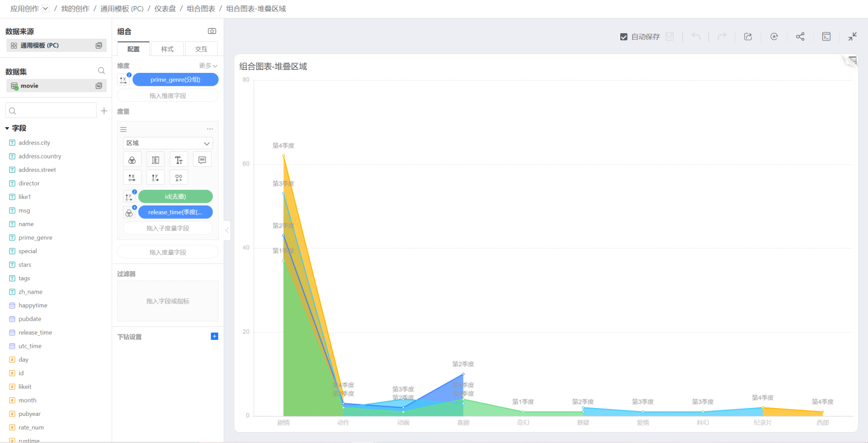The height and width of the screenshot is (443, 868).
Task: Toggle the 自动保存 checkbox
Action: (624, 37)
